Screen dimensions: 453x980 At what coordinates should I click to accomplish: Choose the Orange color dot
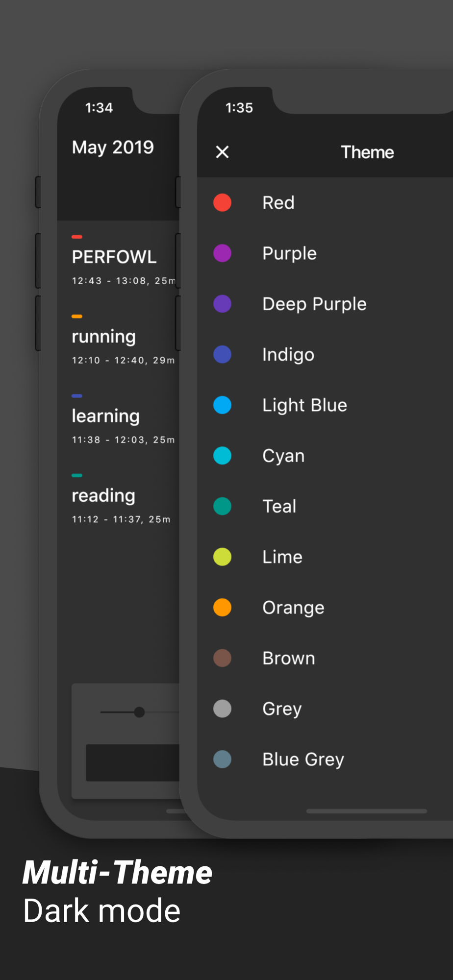tap(222, 608)
